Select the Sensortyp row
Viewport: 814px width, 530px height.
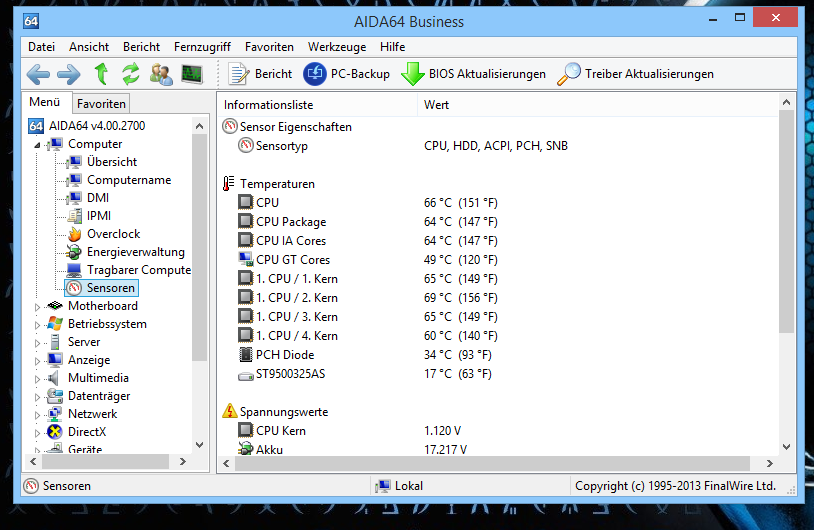click(x=403, y=146)
